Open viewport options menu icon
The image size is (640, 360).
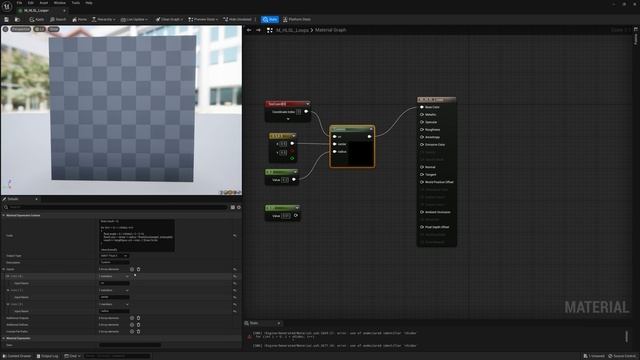(x=5, y=29)
